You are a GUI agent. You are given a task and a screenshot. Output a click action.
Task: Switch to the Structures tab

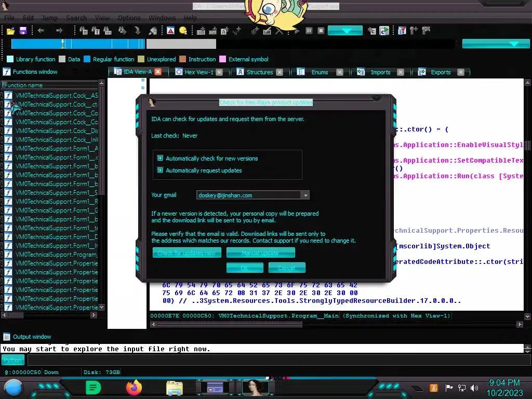[260, 72]
